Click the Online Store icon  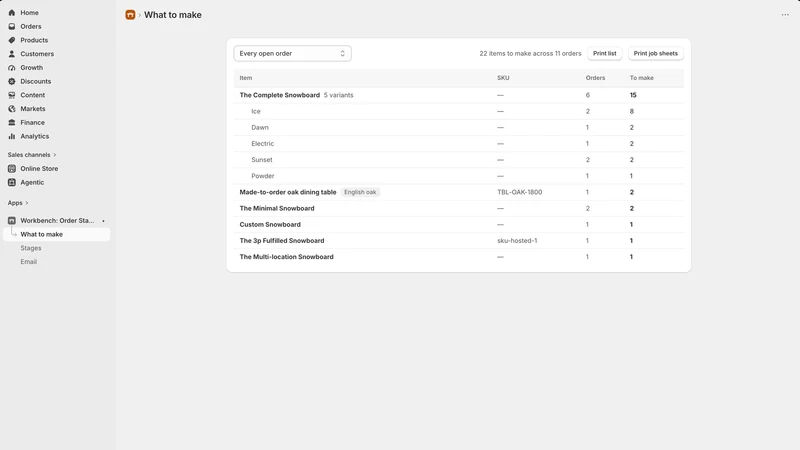click(x=12, y=169)
